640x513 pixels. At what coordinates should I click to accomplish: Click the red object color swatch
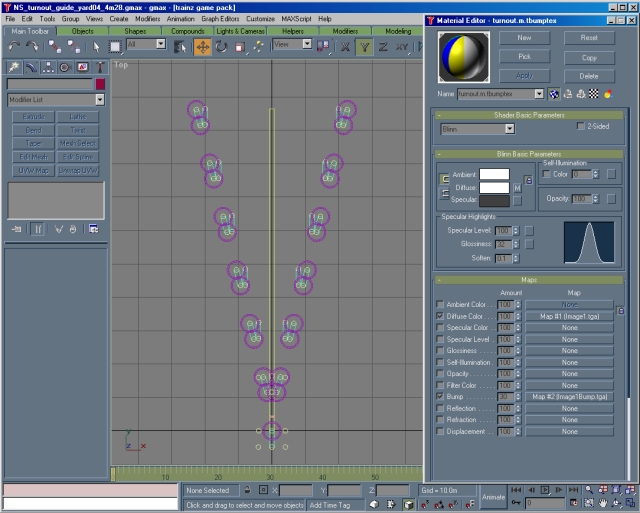click(x=100, y=84)
